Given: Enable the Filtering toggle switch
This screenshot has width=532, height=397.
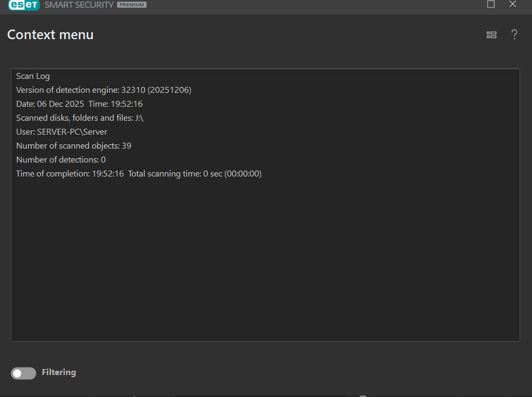Looking at the screenshot, I should coord(24,373).
